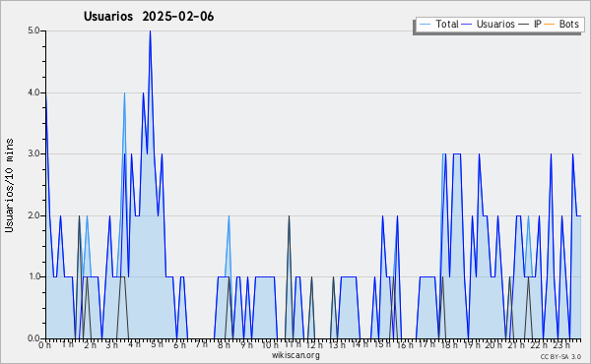Viewport: 591px width, 364px height.
Task: Click the dark IP spike at 11 h
Action: (x=289, y=216)
